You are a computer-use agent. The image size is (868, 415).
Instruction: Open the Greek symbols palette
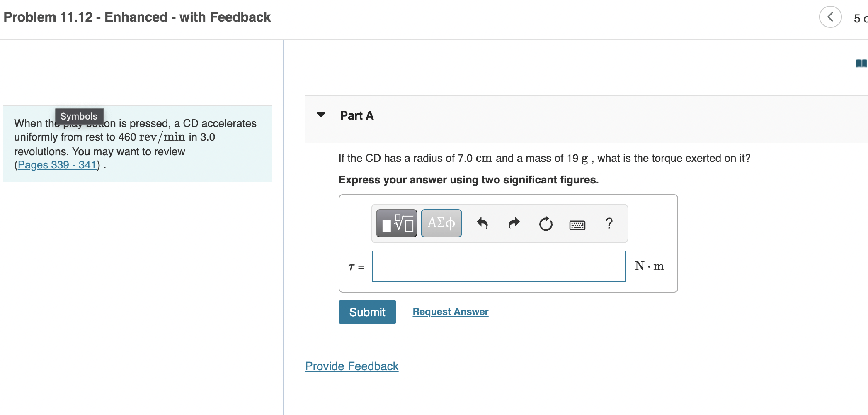click(x=441, y=223)
